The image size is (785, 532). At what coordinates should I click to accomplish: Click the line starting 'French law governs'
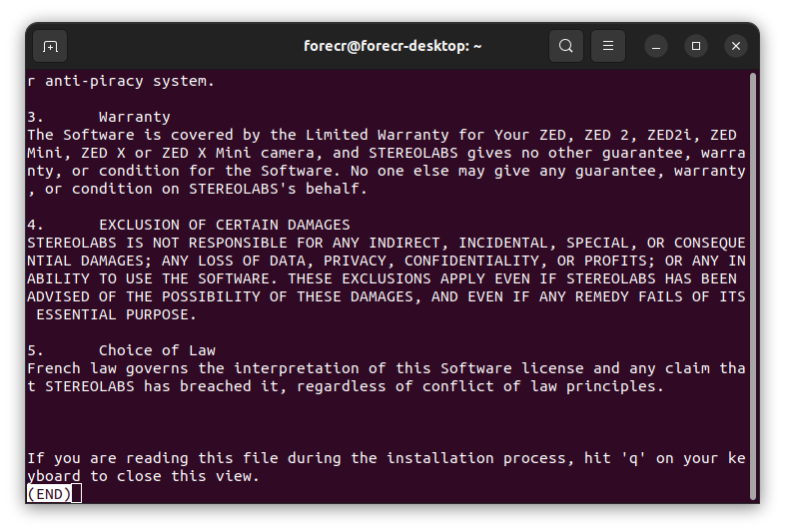click(386, 368)
